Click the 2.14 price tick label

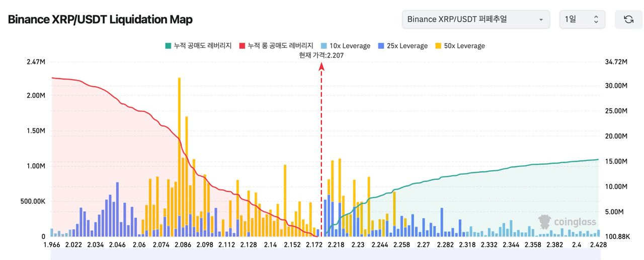270,244
